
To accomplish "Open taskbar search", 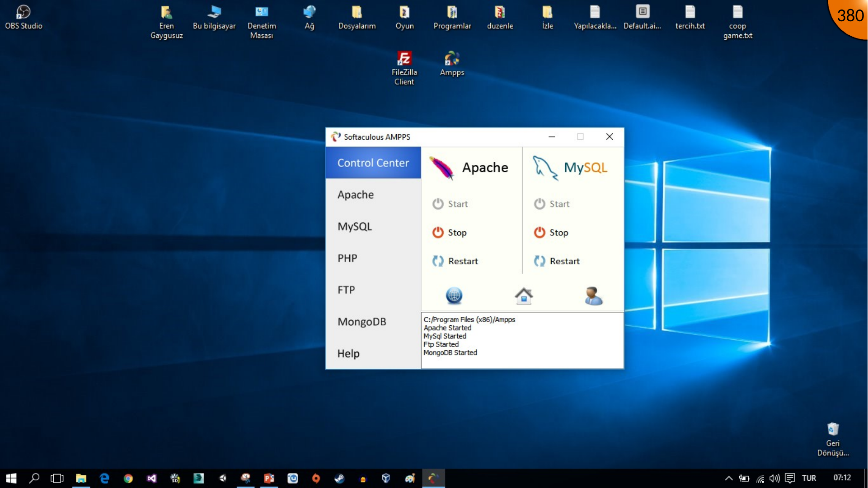I will pos(34,478).
